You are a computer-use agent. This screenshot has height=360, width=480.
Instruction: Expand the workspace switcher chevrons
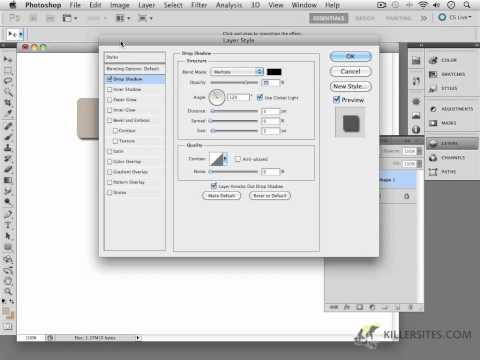click(424, 18)
